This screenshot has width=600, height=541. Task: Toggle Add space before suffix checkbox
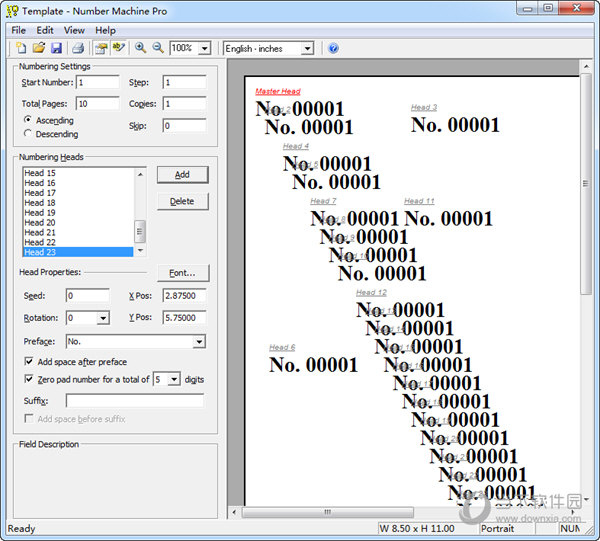point(29,419)
